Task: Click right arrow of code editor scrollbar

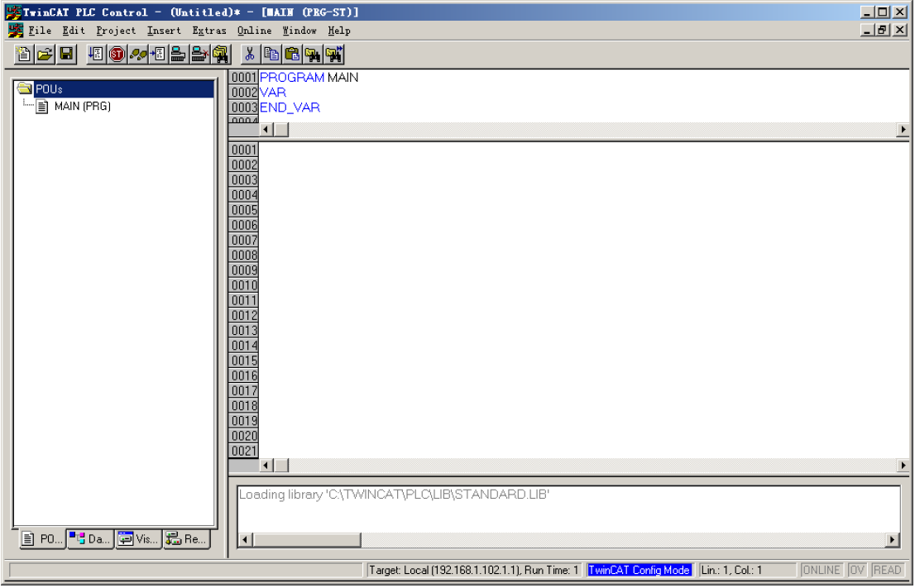Action: point(903,465)
